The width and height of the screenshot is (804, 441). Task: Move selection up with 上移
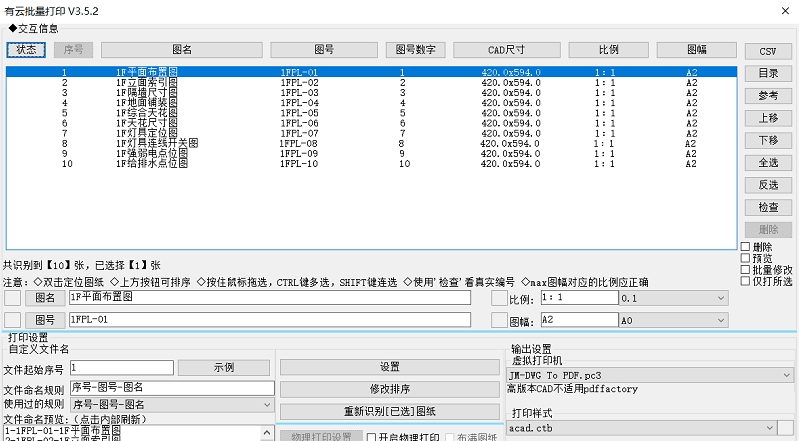click(768, 118)
